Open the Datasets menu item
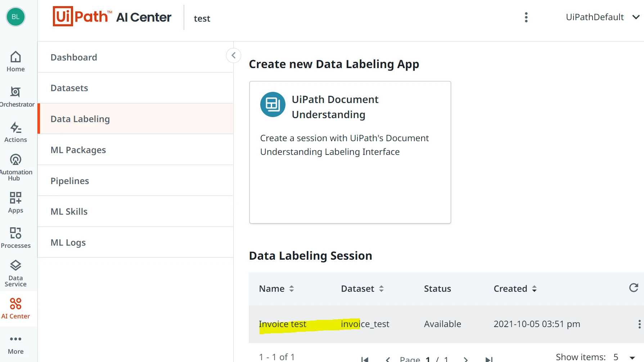Viewport: 644px width, 362px height. coord(135,88)
